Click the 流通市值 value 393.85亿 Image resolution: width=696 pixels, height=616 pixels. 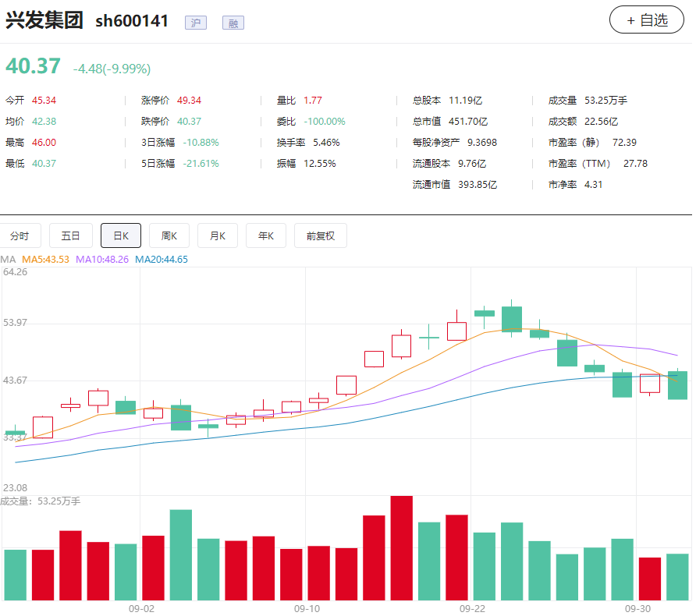coord(478,185)
